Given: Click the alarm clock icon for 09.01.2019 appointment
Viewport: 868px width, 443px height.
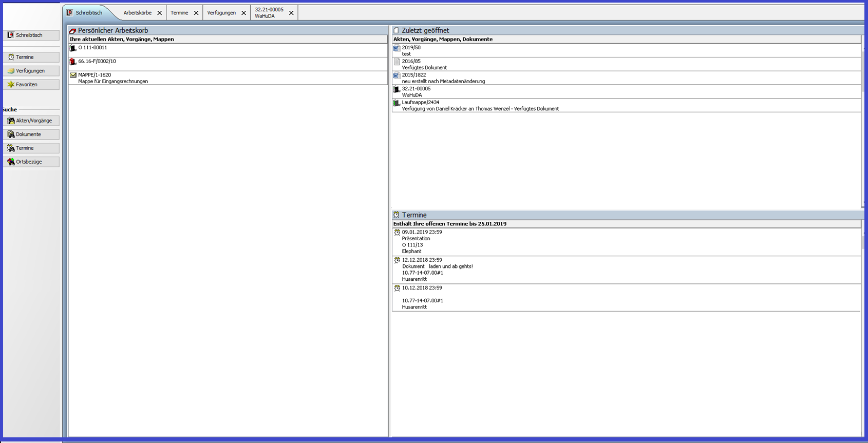Looking at the screenshot, I should coord(397,233).
